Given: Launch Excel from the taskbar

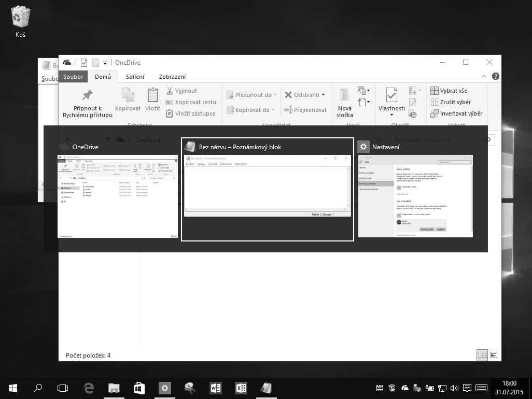Looking at the screenshot, I should [x=241, y=388].
